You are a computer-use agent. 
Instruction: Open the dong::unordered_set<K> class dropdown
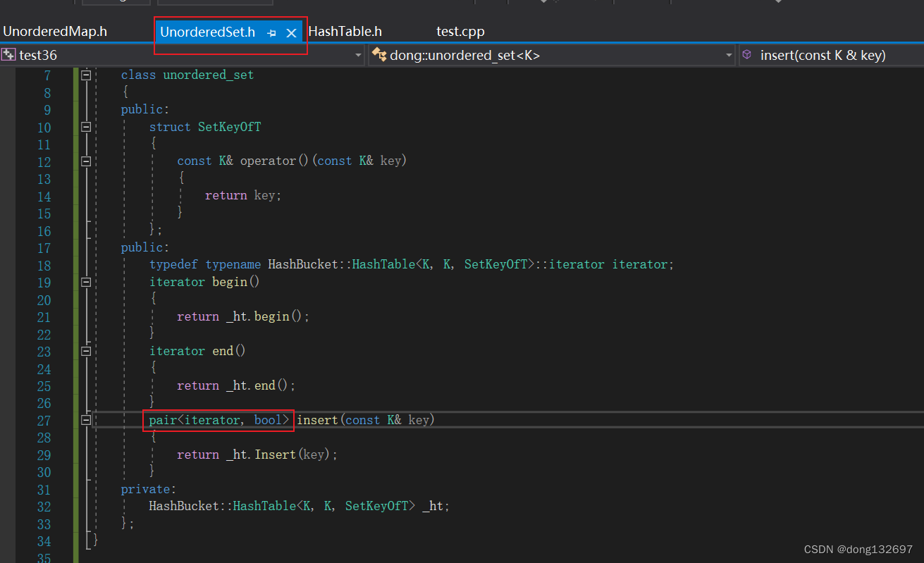tap(729, 55)
